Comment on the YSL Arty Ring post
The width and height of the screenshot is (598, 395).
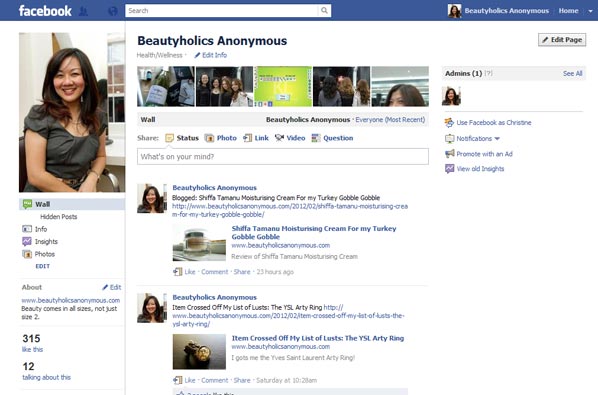coord(214,381)
